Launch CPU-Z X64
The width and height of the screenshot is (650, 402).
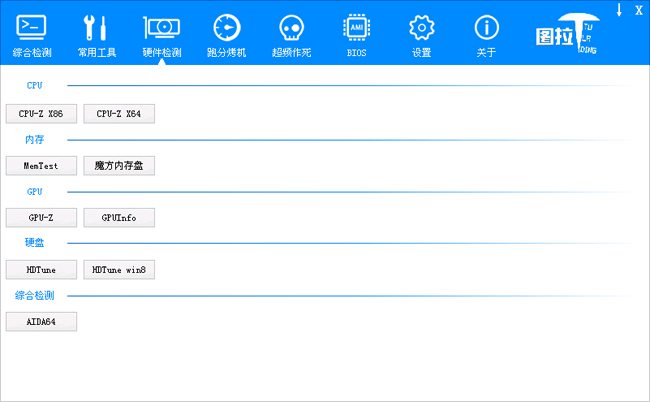[119, 114]
